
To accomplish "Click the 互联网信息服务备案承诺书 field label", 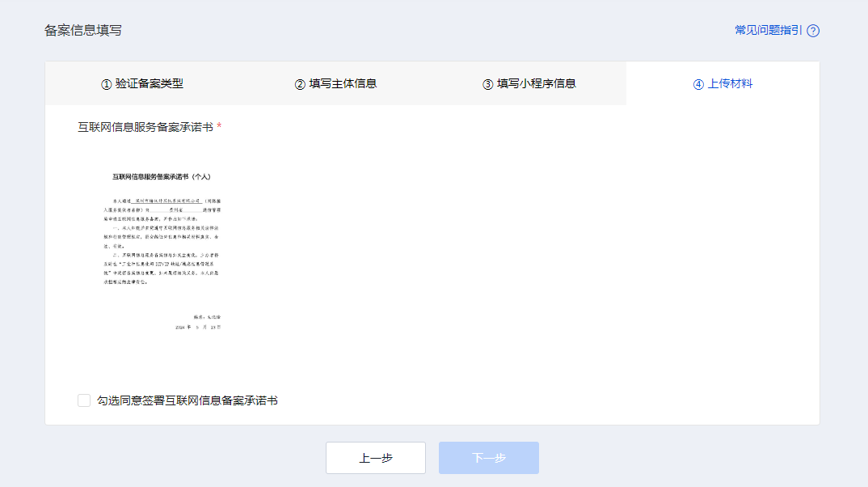I will pyautogui.click(x=145, y=127).
